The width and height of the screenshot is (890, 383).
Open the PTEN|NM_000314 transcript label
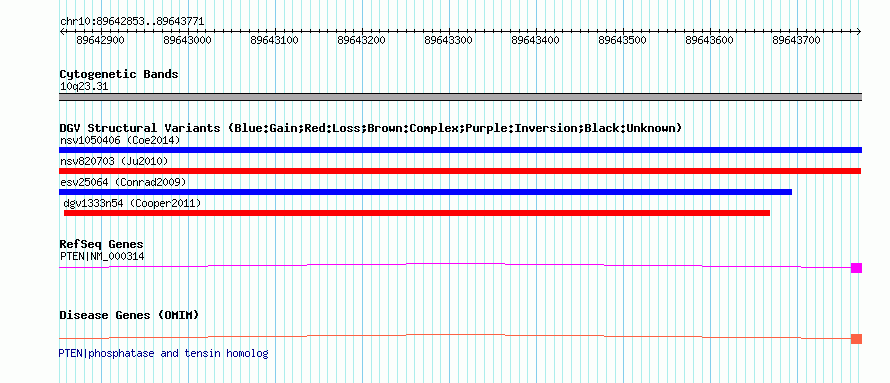(102, 256)
